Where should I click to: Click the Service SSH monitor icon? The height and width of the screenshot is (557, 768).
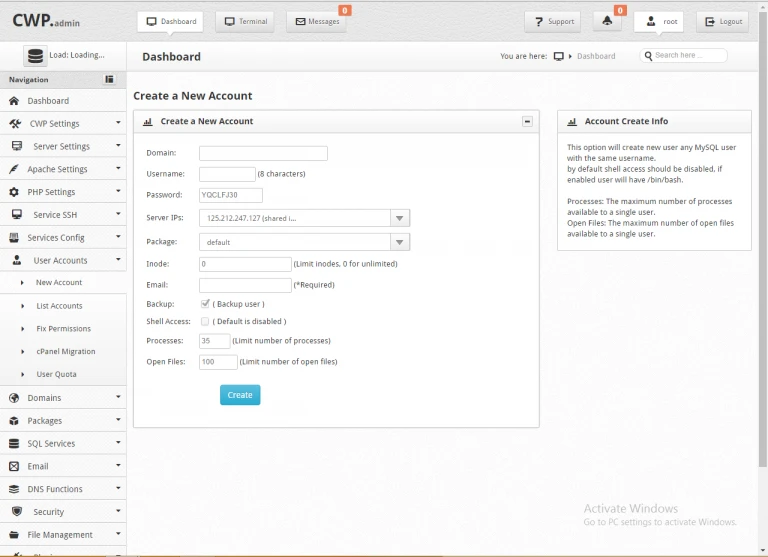(x=17, y=215)
